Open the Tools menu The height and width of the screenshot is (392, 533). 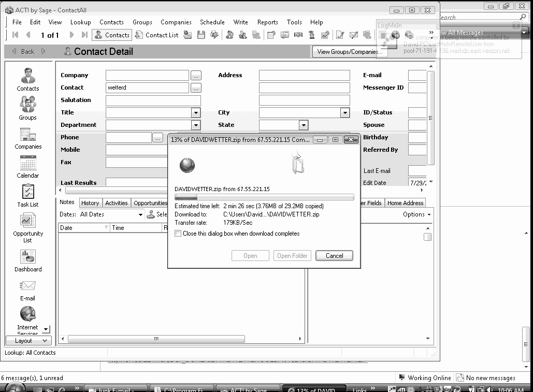294,22
